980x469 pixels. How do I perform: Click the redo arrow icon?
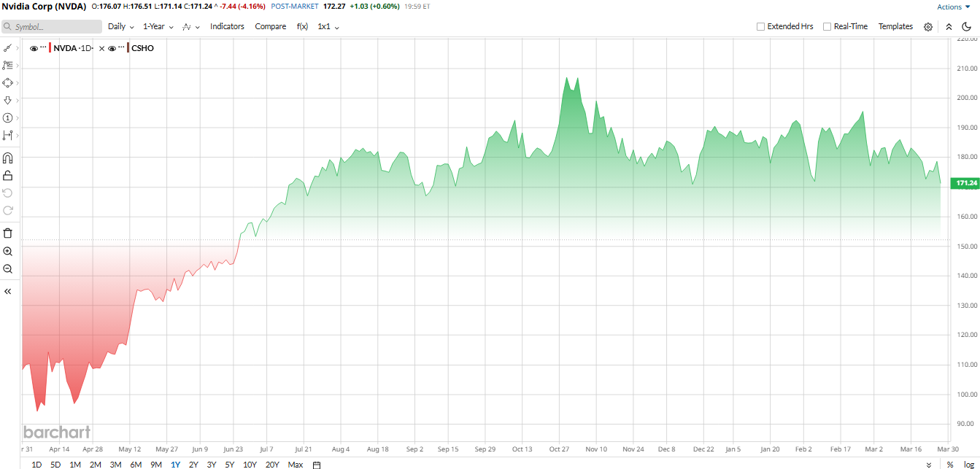coord(7,210)
